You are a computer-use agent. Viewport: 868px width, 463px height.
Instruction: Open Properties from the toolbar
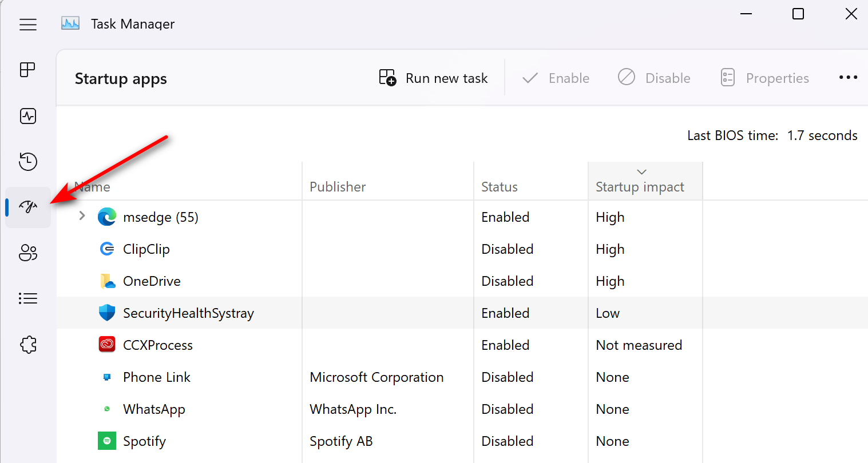coord(764,78)
